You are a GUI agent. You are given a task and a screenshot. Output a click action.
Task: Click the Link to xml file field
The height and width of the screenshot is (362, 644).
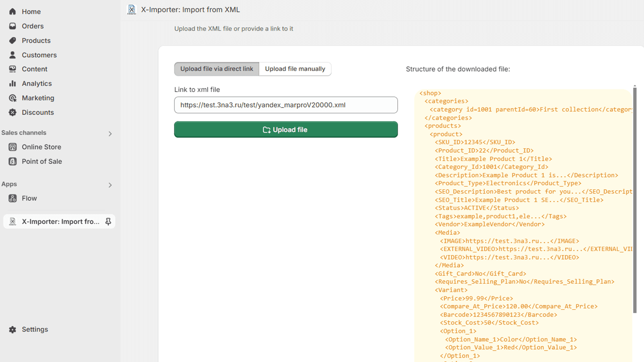(286, 105)
